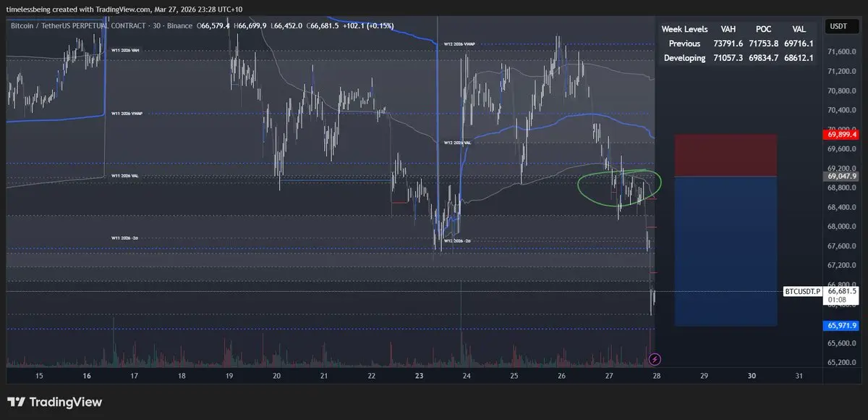Click the blue 65,971.9 target price label
The width and height of the screenshot is (868, 420).
point(842,326)
